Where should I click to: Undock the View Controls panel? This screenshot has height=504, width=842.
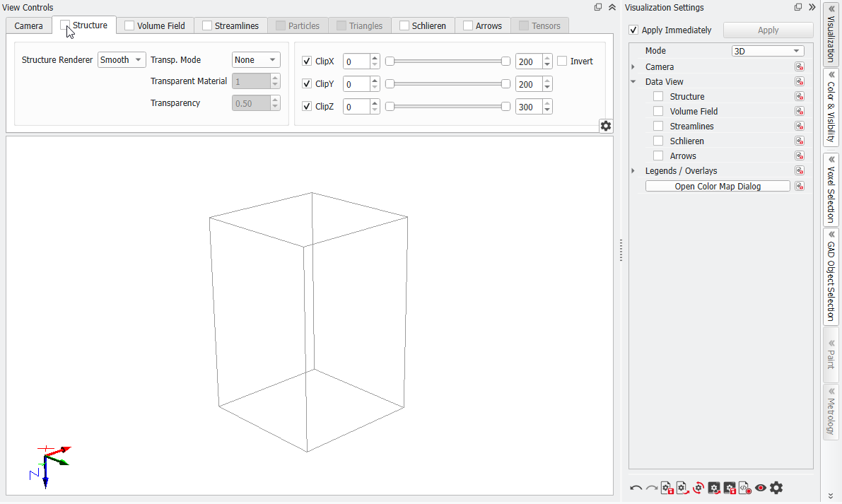coord(597,7)
